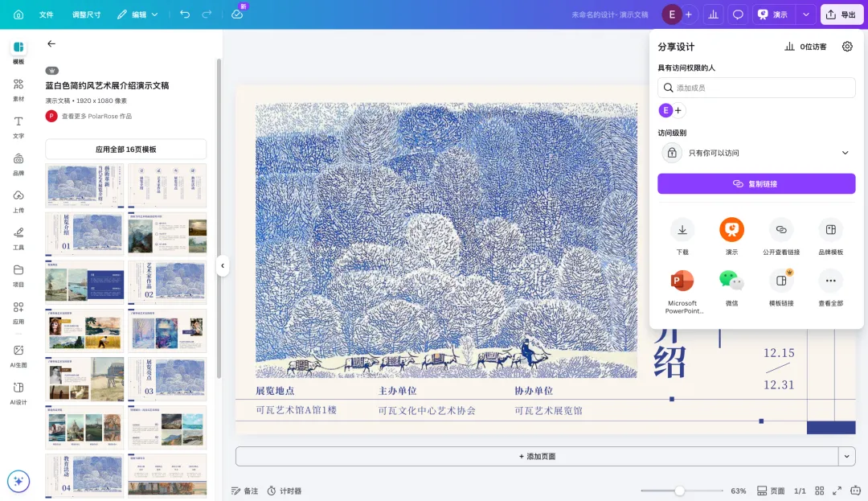Screen dimensions: 868x501
Task: Open the 备注 notes panel
Action: 244,491
